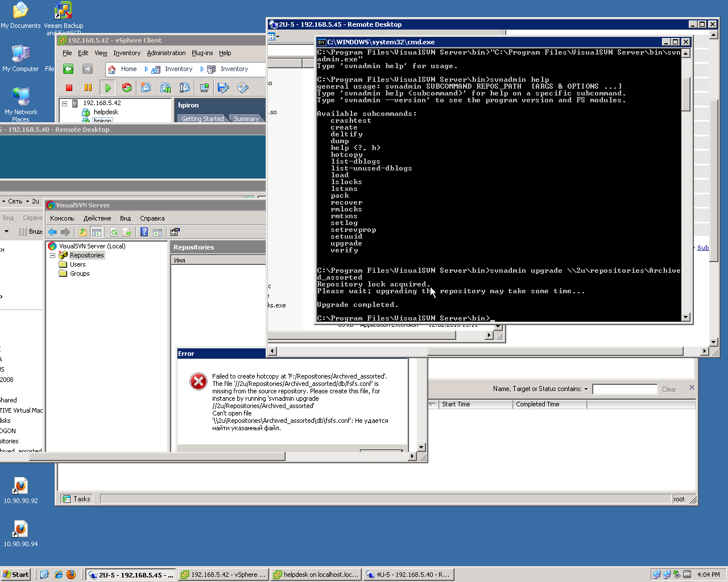
Task: Switch to helpdesk on localhost taskbar button
Action: [316, 575]
